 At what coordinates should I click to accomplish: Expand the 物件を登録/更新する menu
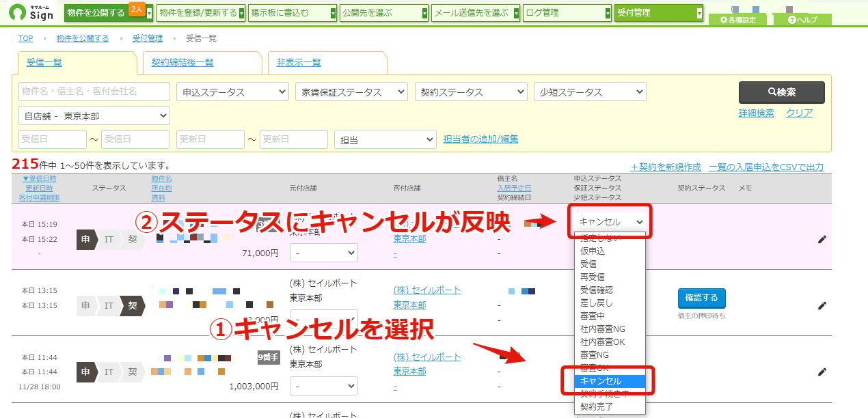(200, 13)
